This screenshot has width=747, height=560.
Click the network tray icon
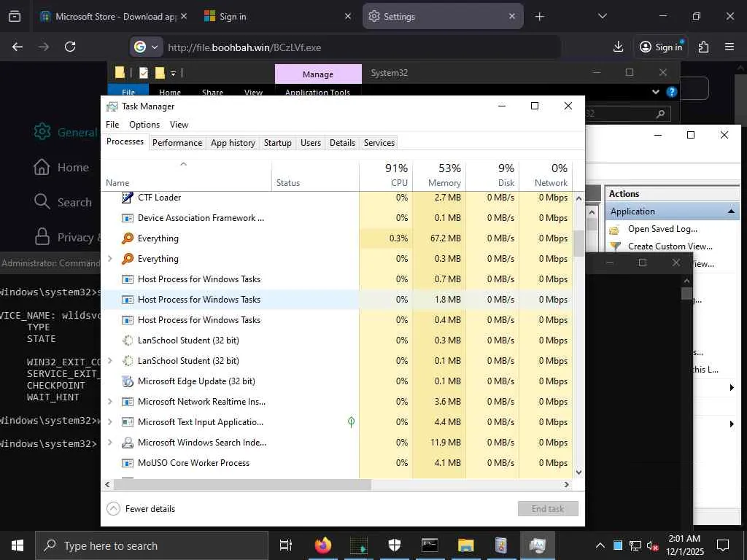pos(635,545)
